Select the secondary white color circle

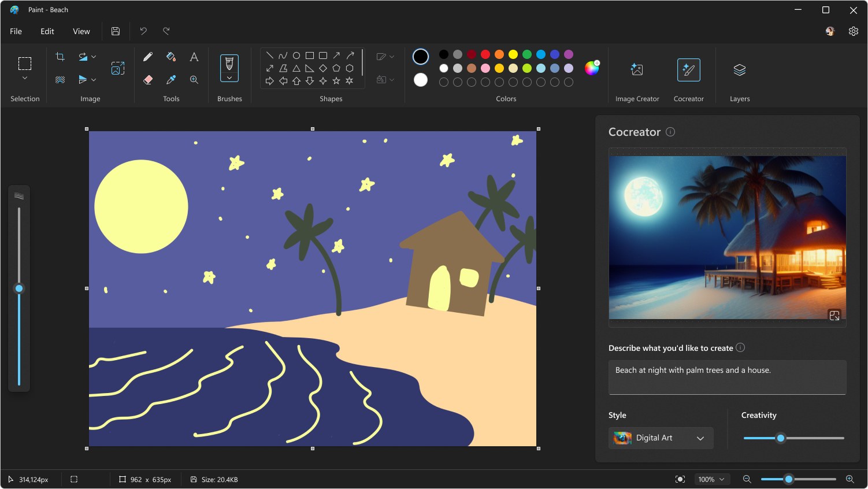click(421, 80)
